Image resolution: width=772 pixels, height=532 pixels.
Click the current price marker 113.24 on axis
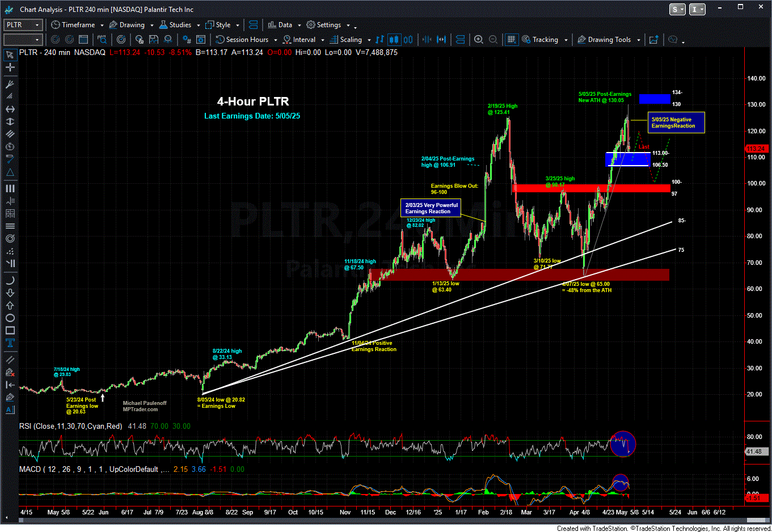tap(757, 149)
